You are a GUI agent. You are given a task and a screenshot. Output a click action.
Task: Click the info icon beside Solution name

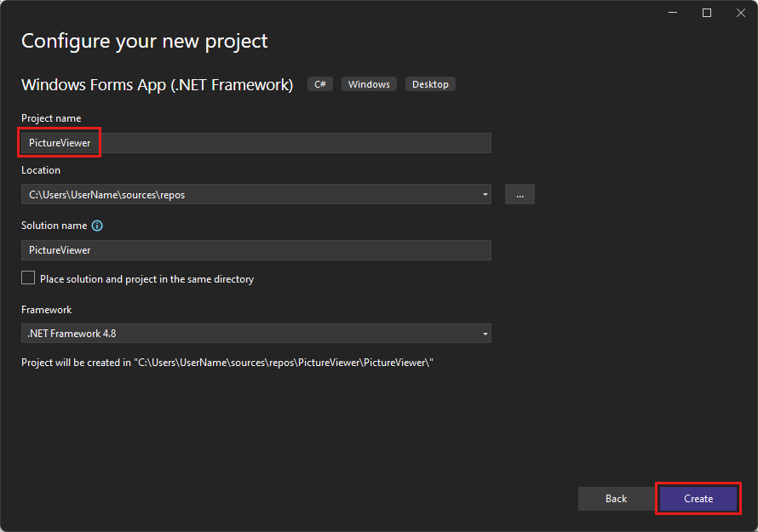point(96,225)
